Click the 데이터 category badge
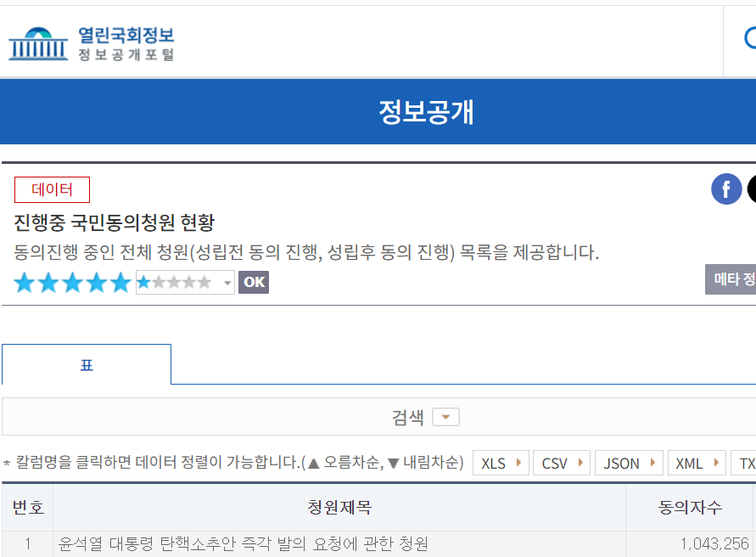The image size is (756, 557). tap(52, 190)
